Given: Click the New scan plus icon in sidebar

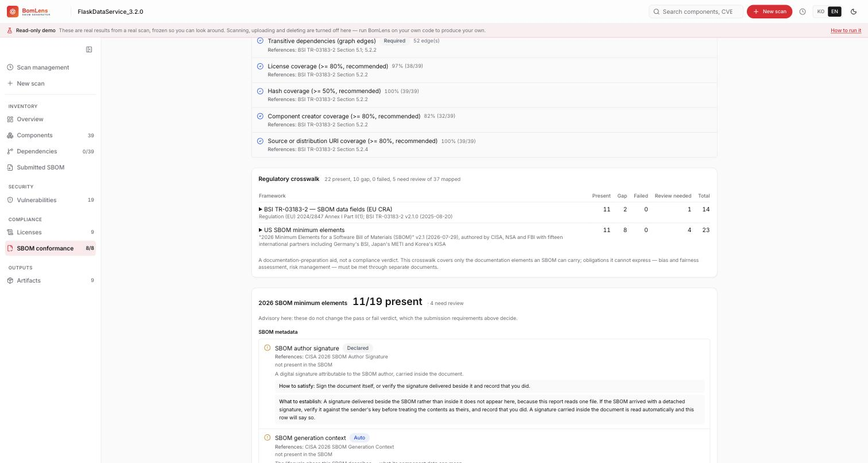Looking at the screenshot, I should [x=10, y=83].
